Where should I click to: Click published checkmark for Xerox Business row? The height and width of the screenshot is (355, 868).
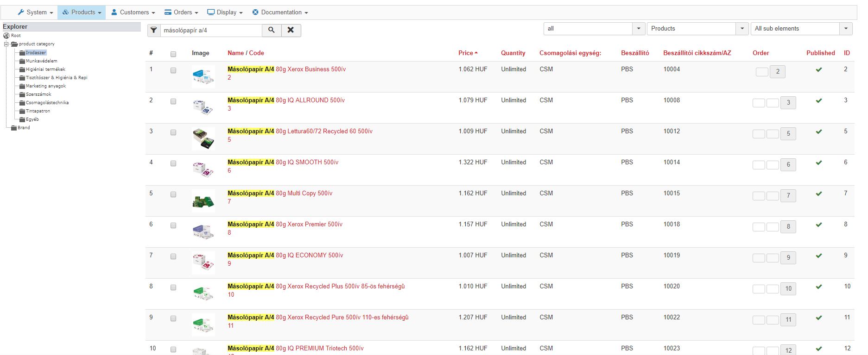819,70
